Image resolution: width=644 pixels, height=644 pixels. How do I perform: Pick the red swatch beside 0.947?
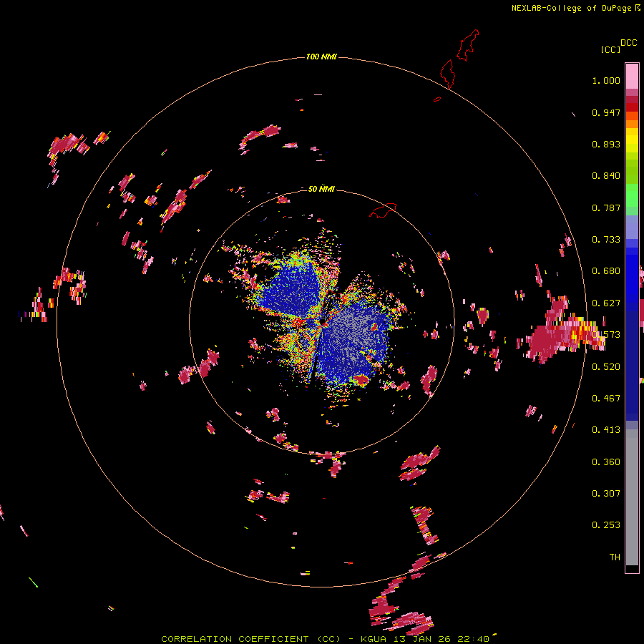[x=632, y=107]
